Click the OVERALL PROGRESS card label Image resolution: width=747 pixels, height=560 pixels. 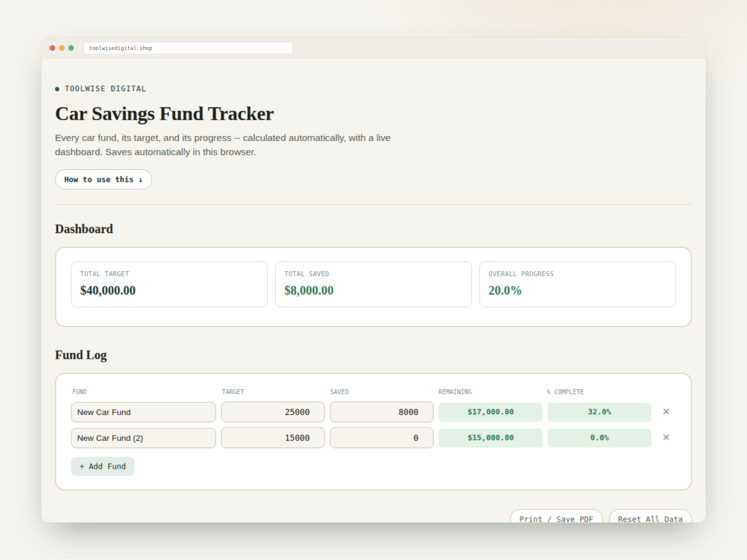521,274
